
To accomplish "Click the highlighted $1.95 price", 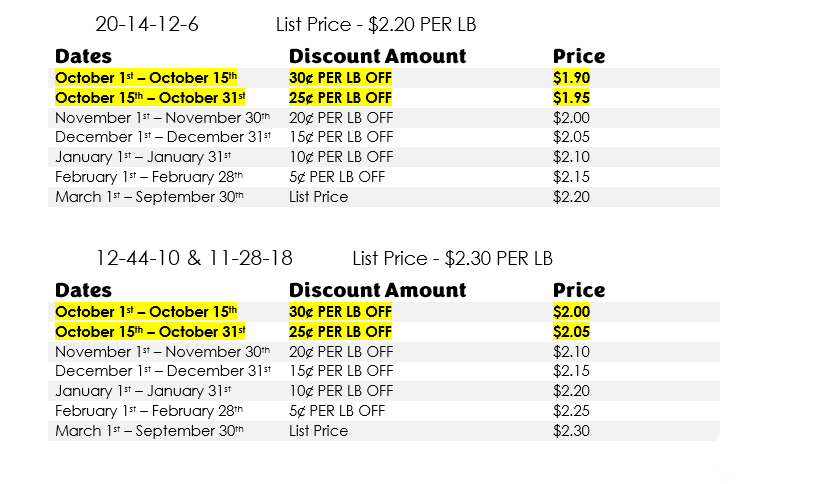I will (x=571, y=98).
